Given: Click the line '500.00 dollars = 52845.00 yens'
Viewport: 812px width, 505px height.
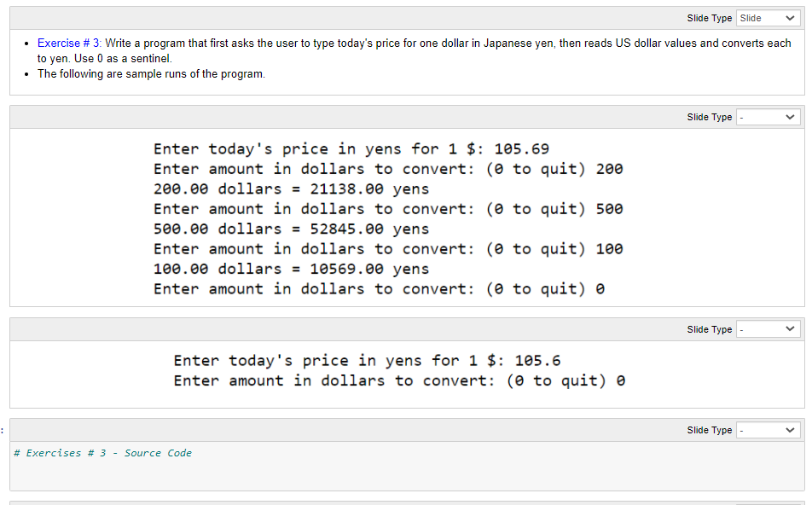Looking at the screenshot, I should (x=290, y=229).
